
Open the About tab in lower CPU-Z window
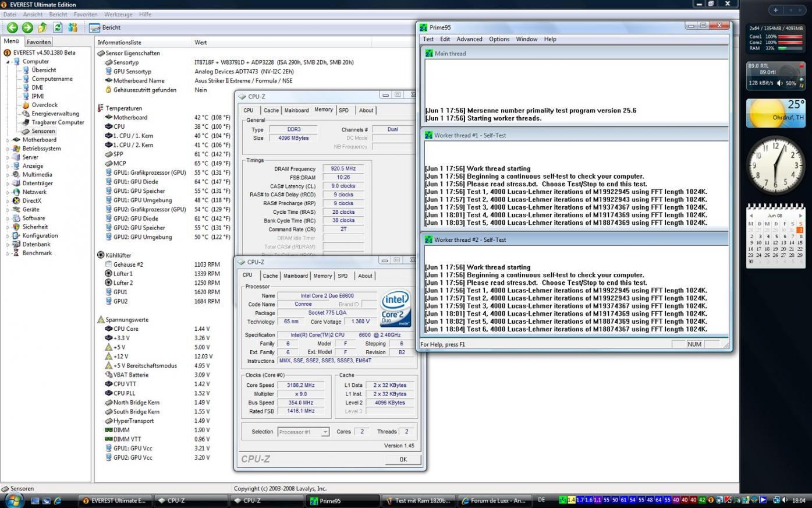pyautogui.click(x=365, y=276)
